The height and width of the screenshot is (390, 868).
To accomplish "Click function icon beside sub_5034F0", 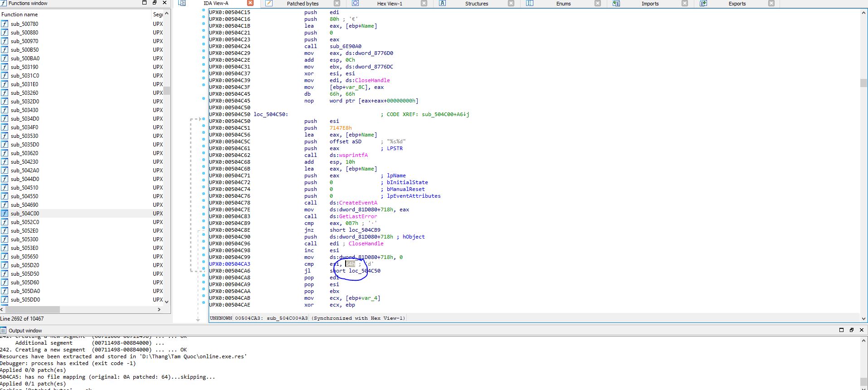I will tap(5, 127).
